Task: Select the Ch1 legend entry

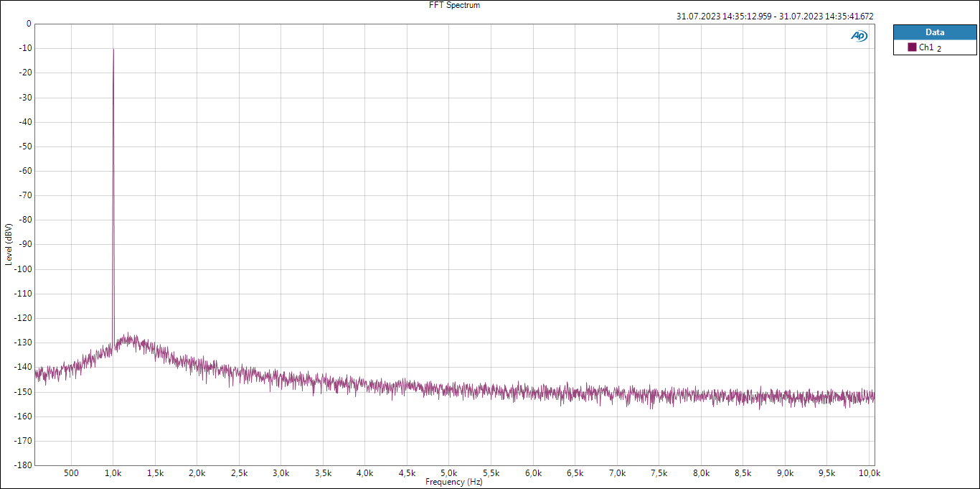Action: (x=935, y=47)
